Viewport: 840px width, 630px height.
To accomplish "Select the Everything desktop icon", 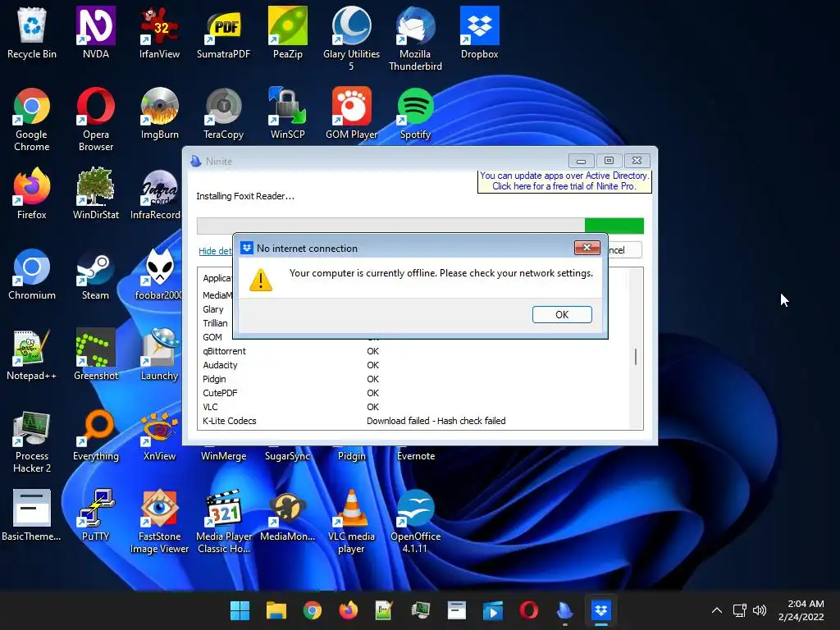I will [96, 435].
